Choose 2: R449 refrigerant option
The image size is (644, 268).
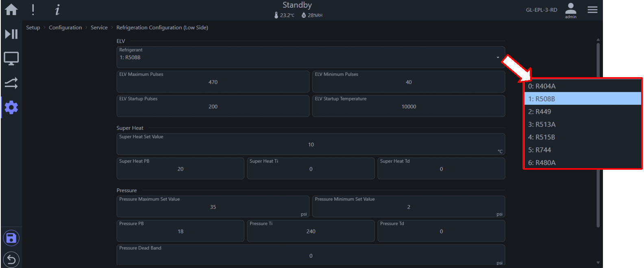click(583, 112)
